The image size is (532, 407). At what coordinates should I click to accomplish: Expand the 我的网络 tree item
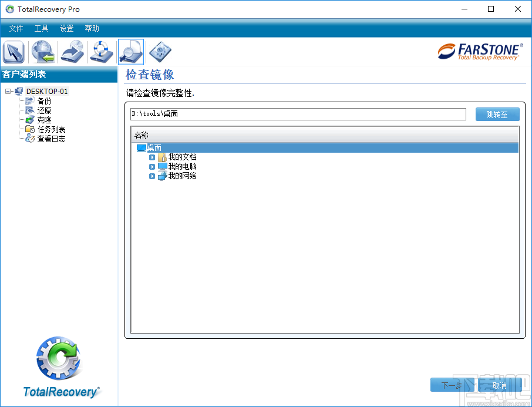tap(151, 176)
